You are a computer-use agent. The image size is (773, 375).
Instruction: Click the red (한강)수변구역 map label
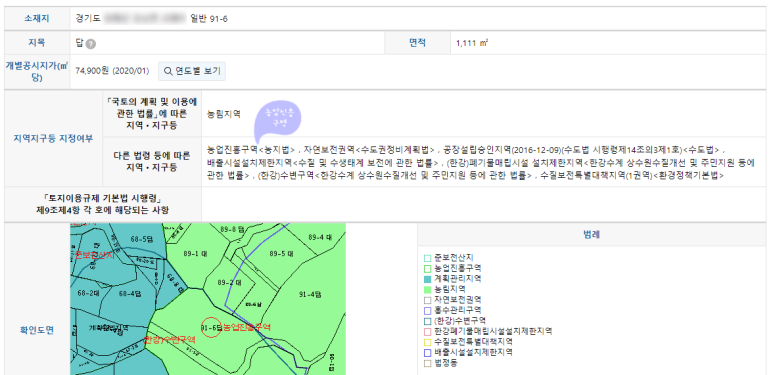[169, 340]
